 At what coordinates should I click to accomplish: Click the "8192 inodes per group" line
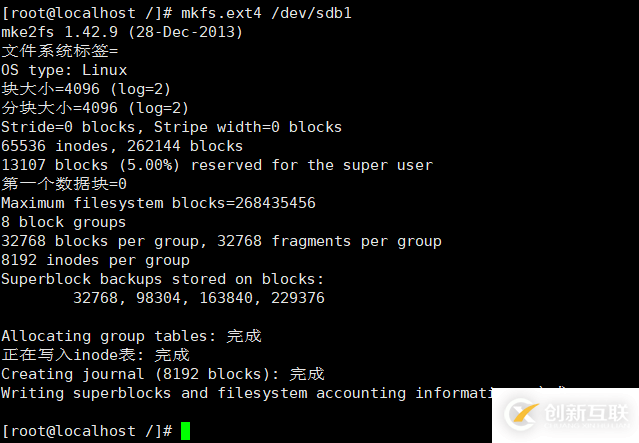[x=94, y=260]
